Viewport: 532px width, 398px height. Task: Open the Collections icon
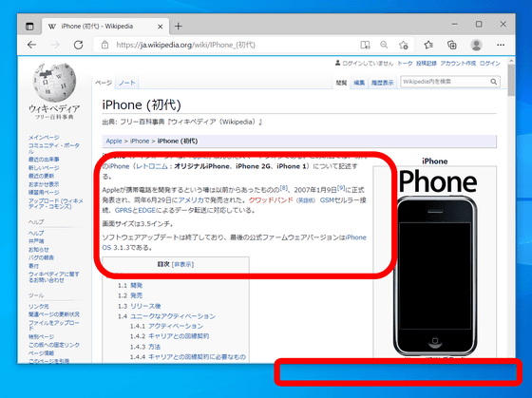point(452,45)
